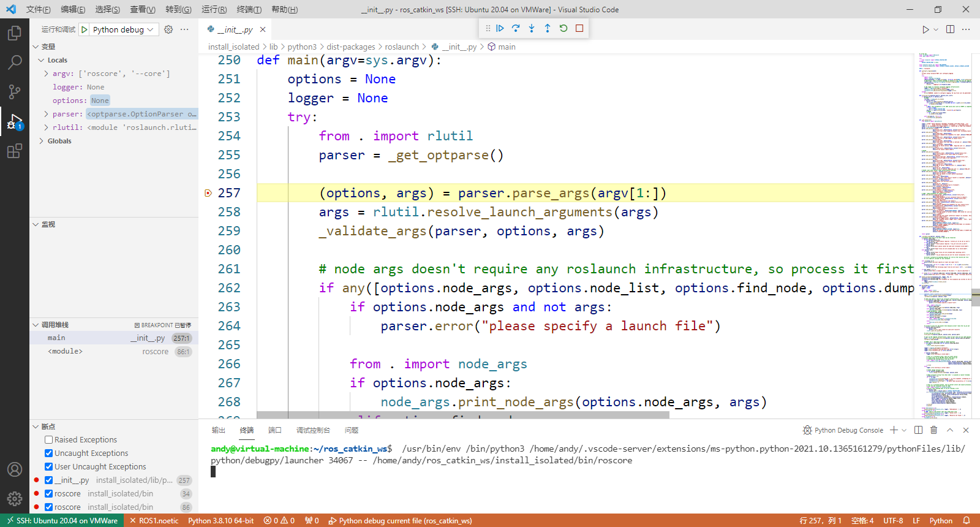This screenshot has height=527, width=980.
Task: Select Python 3.8.10 64-bit interpreter
Action: tap(221, 521)
